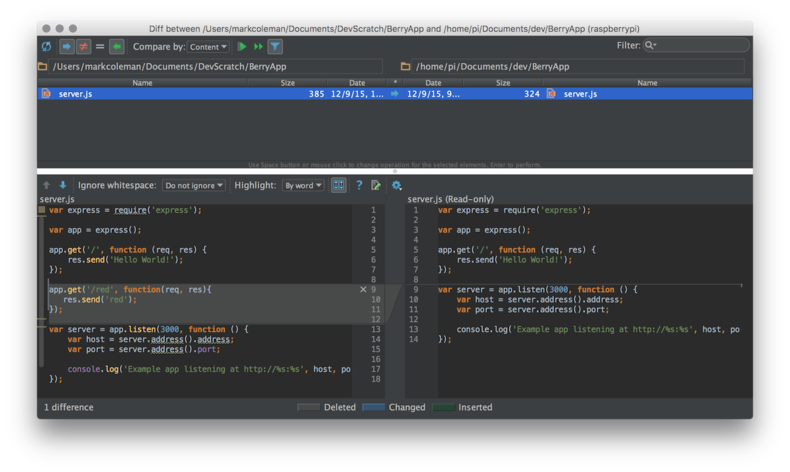Click the app.get('/red' line in left editor
The width and height of the screenshot is (790, 472).
pyautogui.click(x=130, y=289)
